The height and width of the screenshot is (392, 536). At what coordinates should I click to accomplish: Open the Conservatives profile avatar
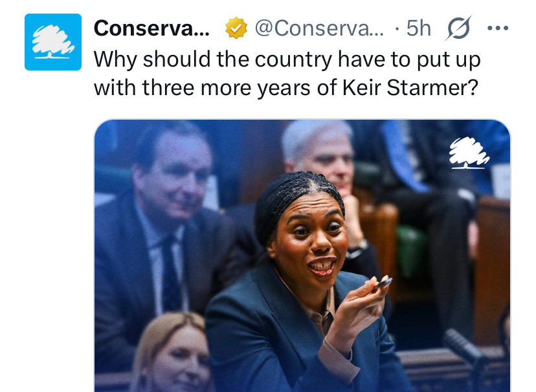click(x=53, y=42)
